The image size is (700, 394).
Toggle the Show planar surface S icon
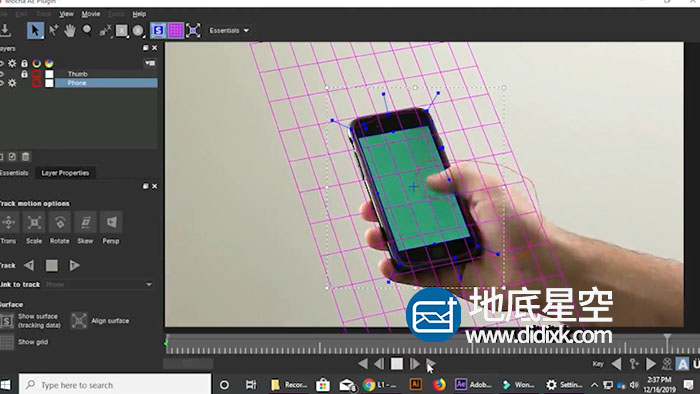tap(158, 30)
